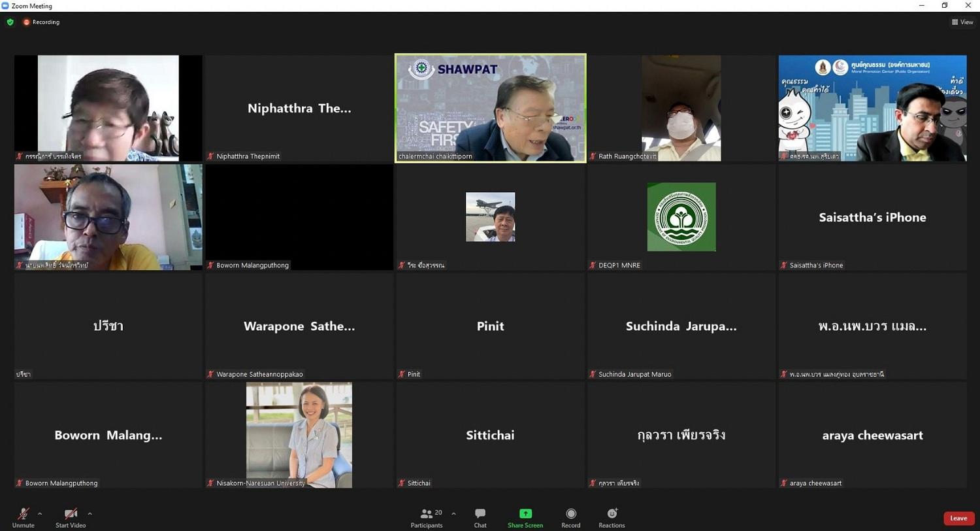
Task: Click the Pinit participant tile
Action: click(491, 326)
